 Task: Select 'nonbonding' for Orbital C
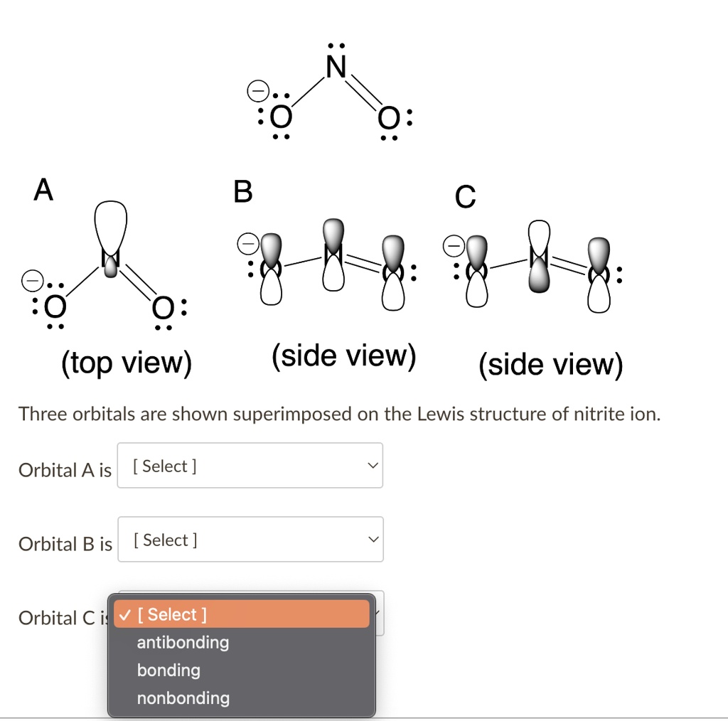pos(183,698)
